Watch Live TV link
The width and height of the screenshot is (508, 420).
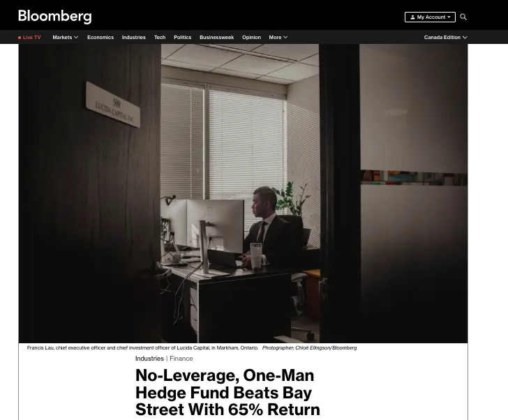(x=32, y=37)
